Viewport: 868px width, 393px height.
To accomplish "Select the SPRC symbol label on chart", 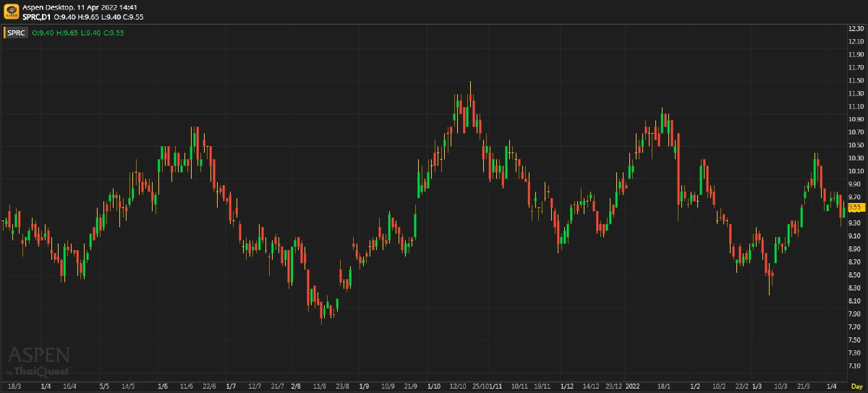I will (17, 33).
